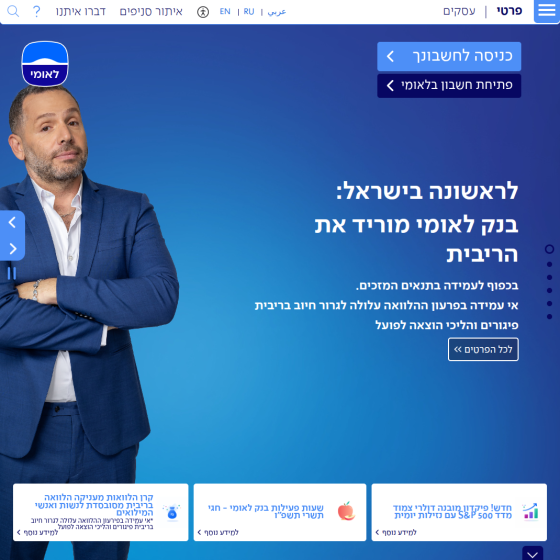
Task: Switch to the פרטי tab
Action: pyautogui.click(x=509, y=11)
